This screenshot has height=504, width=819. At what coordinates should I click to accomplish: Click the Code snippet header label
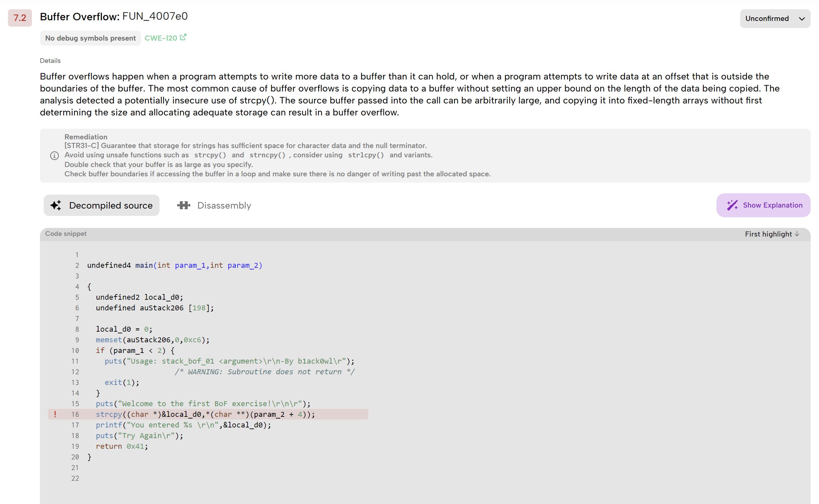(66, 234)
